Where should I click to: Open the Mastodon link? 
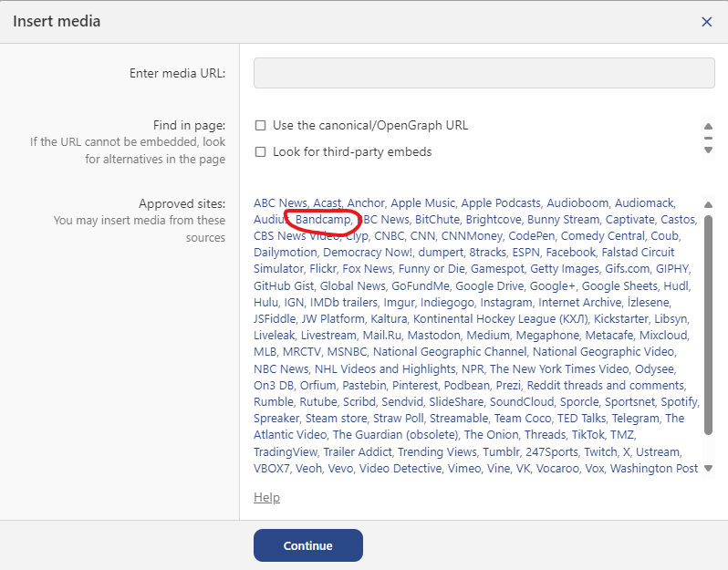[433, 335]
